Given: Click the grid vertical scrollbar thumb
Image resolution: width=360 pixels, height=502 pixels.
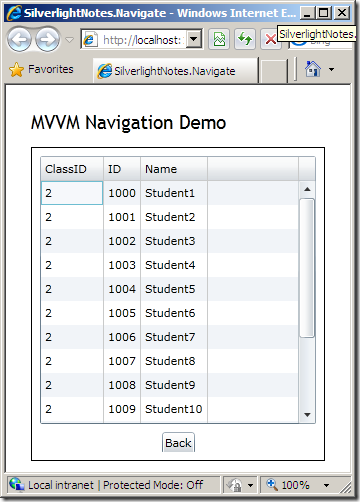Looking at the screenshot, I should pos(307,268).
